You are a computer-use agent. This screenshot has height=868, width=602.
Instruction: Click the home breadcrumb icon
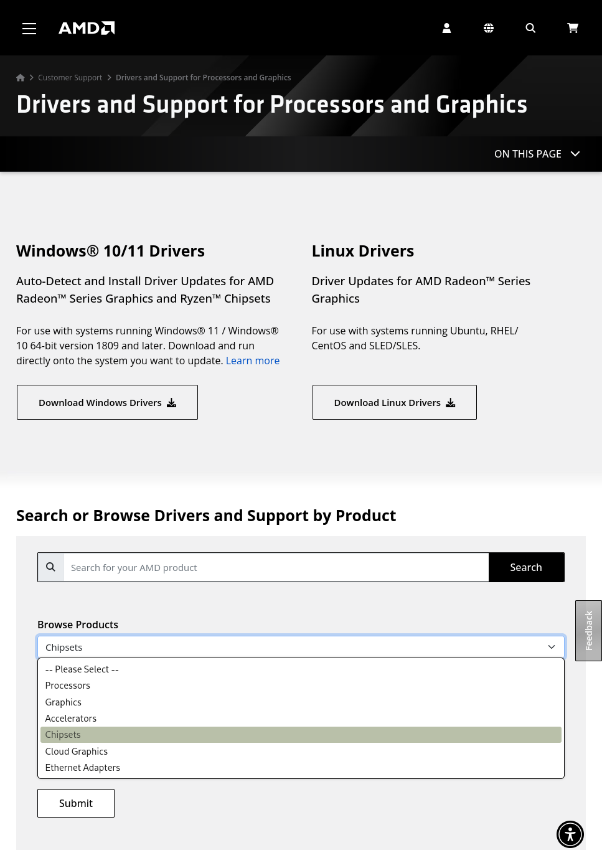pos(21,78)
